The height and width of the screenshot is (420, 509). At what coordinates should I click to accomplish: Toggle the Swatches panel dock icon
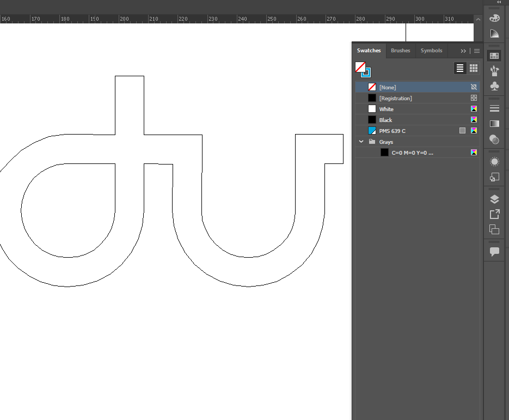coord(494,56)
